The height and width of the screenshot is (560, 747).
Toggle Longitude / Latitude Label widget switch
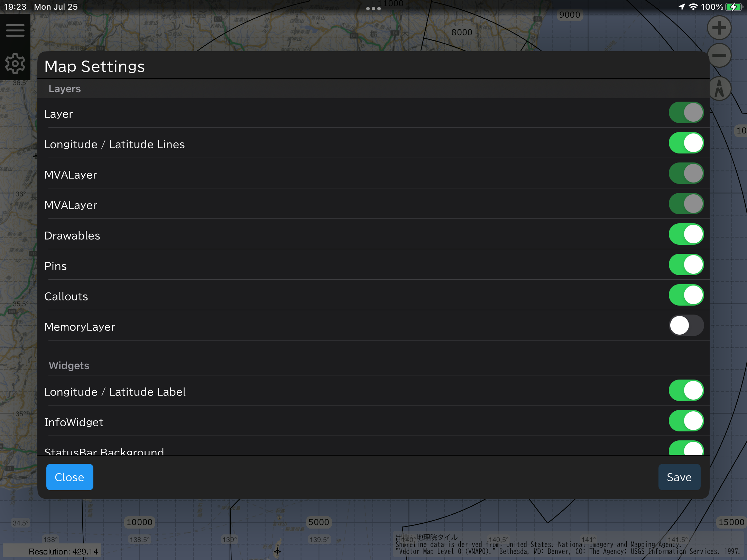pyautogui.click(x=686, y=391)
